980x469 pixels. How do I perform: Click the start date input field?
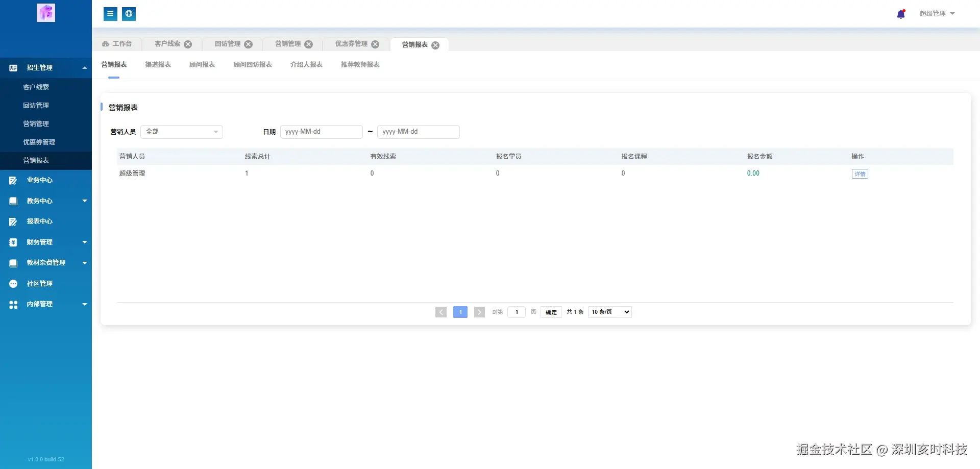click(322, 132)
